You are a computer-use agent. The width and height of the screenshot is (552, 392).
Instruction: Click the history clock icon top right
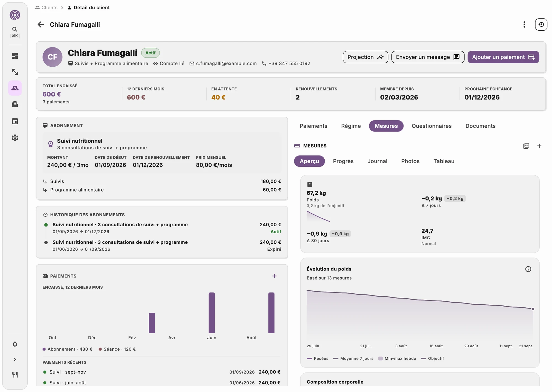tap(541, 25)
